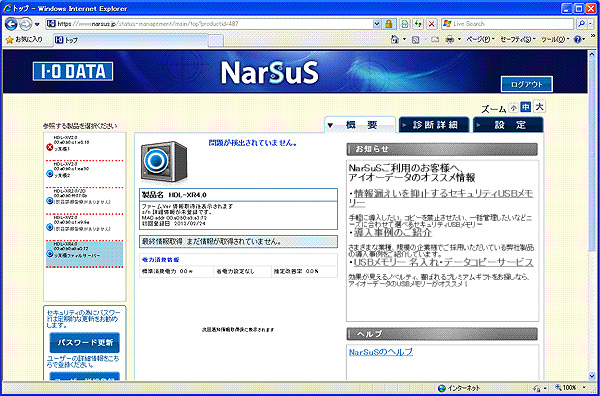Viewport: 600px width, 396px height.
Task: Click the お知らせ section header
Action: click(x=442, y=149)
